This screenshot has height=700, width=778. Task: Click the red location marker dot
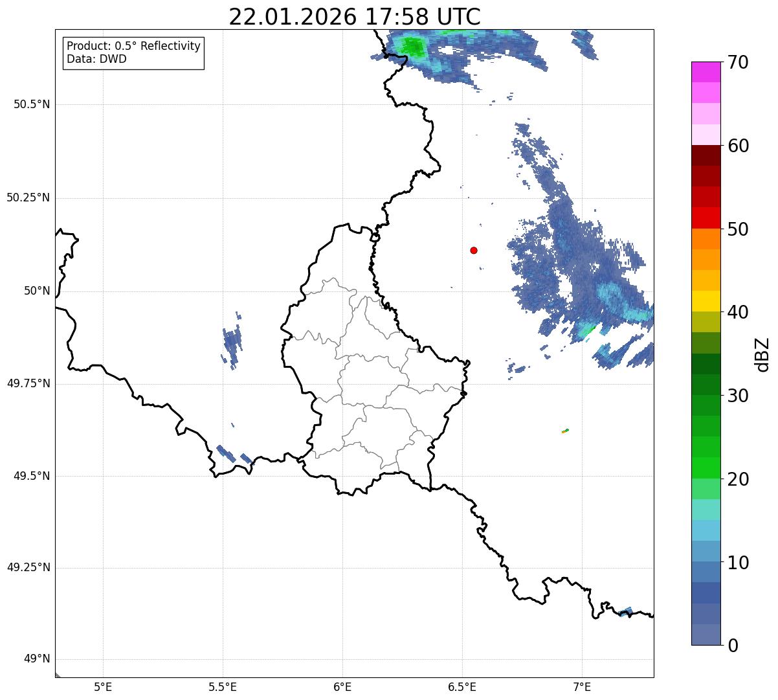[x=474, y=250]
